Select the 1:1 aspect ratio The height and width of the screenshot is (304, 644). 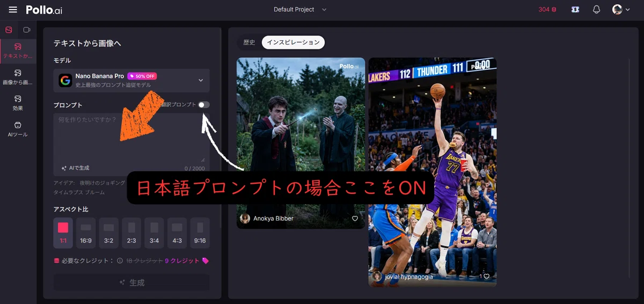point(63,233)
